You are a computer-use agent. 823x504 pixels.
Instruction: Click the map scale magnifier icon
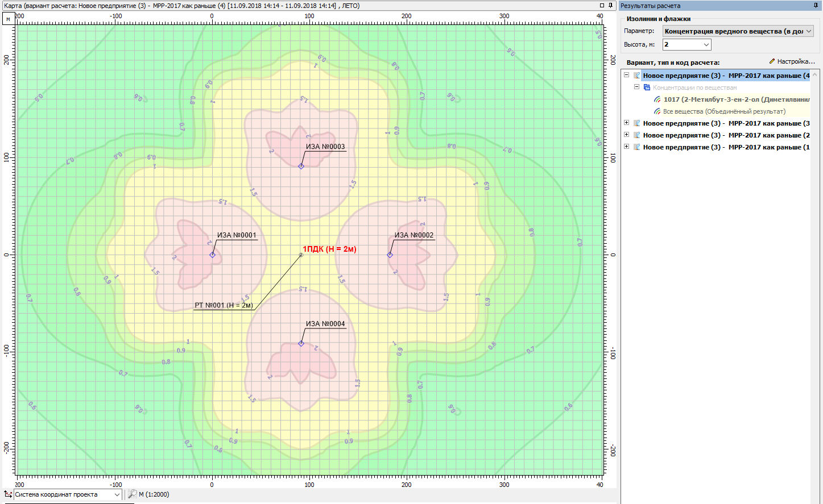pos(132,494)
